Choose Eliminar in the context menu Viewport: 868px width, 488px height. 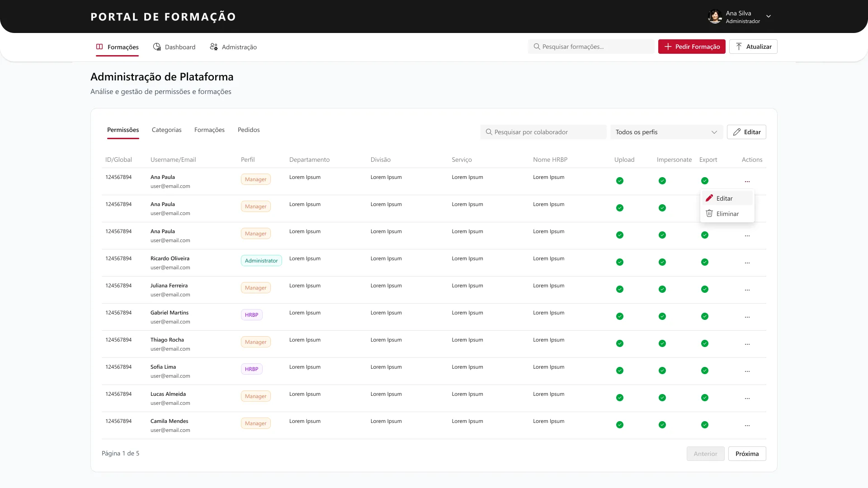727,214
